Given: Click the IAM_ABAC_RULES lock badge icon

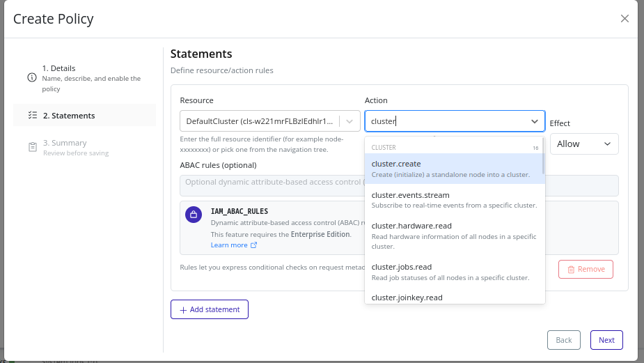Looking at the screenshot, I should [x=194, y=215].
